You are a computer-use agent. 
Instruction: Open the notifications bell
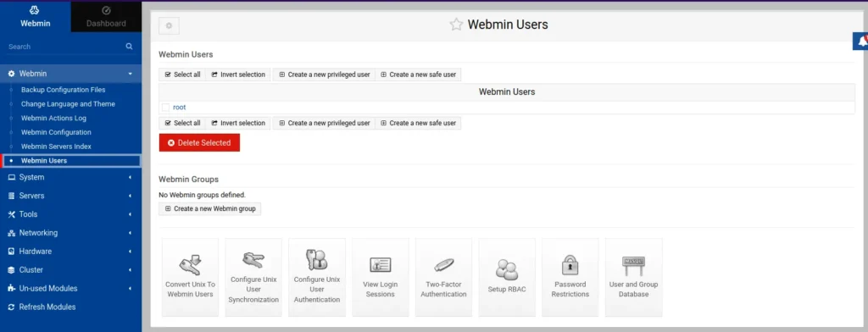(x=861, y=41)
